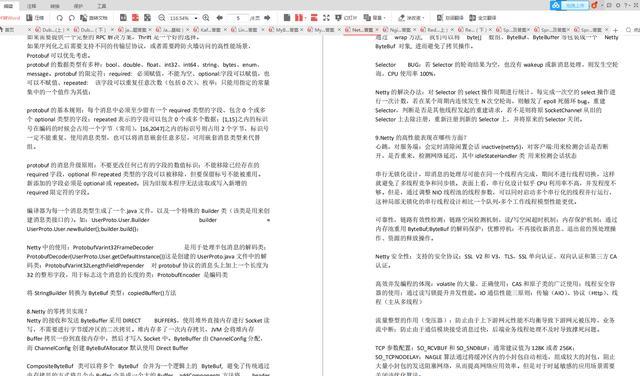Open the 工具 ribbon tab
The height and width of the screenshot is (376, 640).
(102, 6)
